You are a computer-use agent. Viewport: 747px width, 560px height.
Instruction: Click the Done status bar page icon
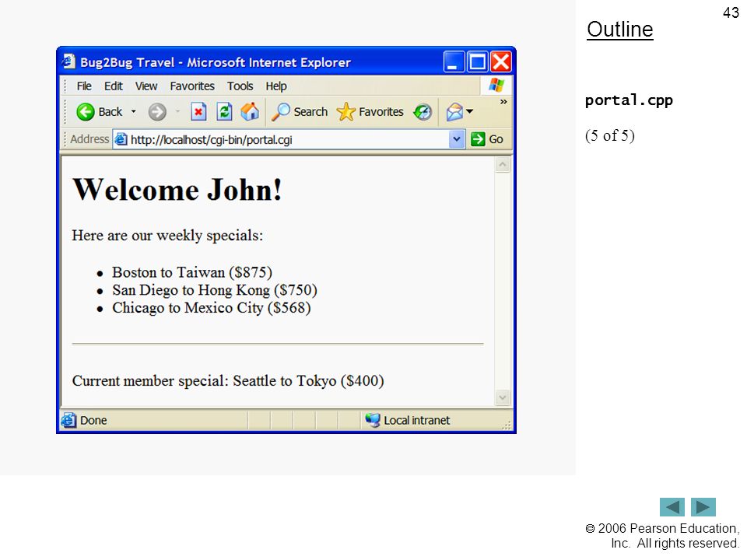click(68, 420)
